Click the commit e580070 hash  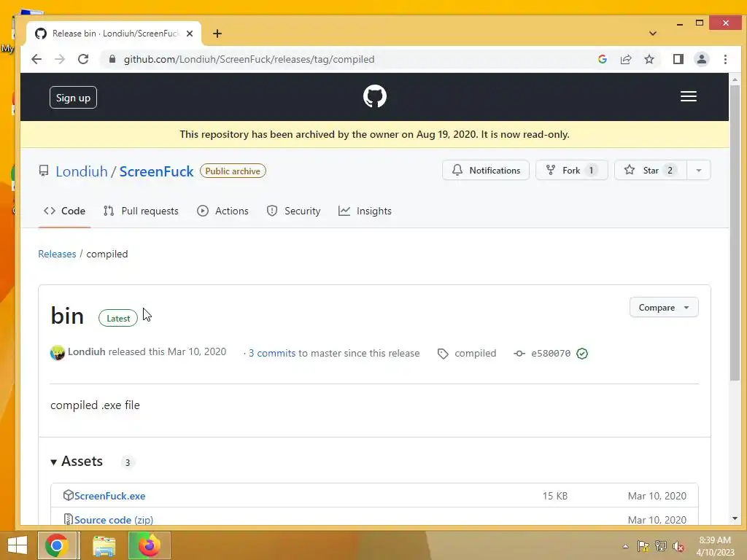[551, 354]
